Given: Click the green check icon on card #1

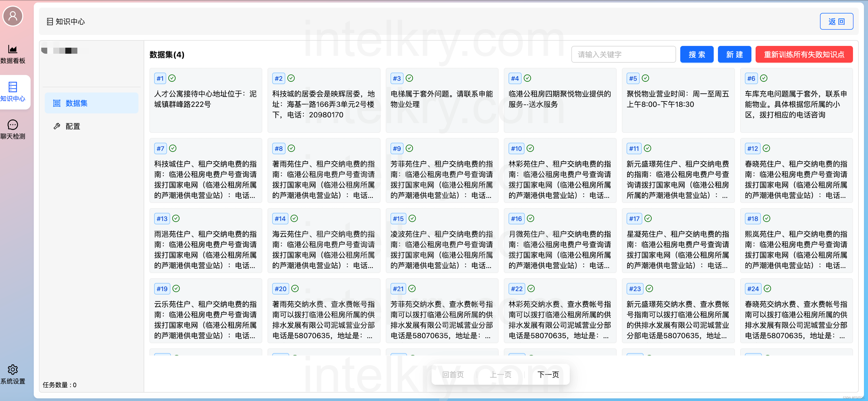Looking at the screenshot, I should [x=172, y=78].
